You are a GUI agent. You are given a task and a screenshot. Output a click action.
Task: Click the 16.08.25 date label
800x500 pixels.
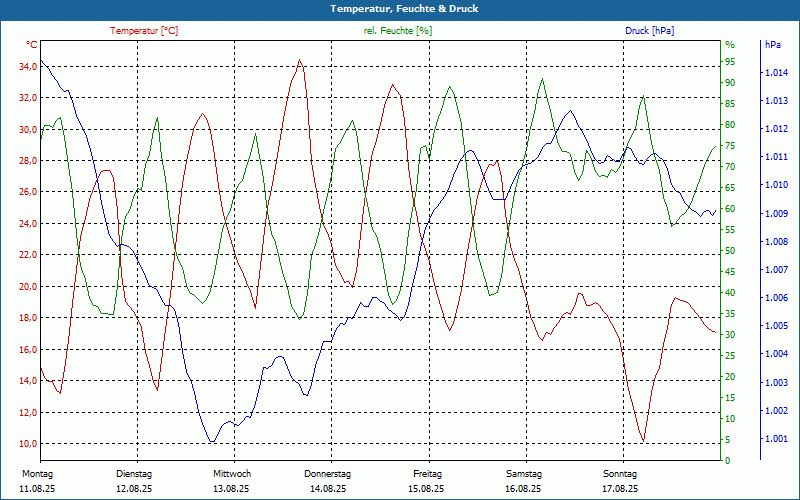[x=523, y=489]
